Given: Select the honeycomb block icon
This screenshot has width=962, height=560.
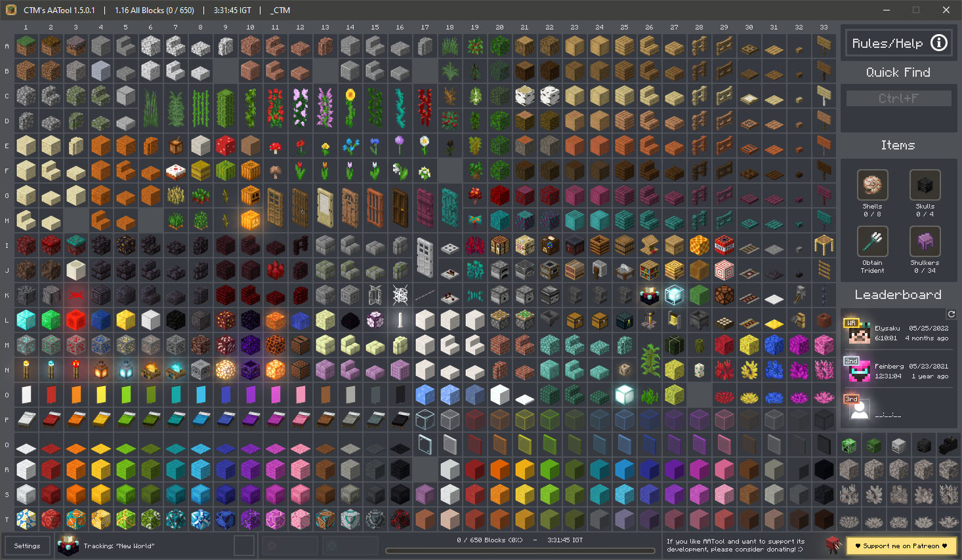Looking at the screenshot, I should (x=699, y=245).
